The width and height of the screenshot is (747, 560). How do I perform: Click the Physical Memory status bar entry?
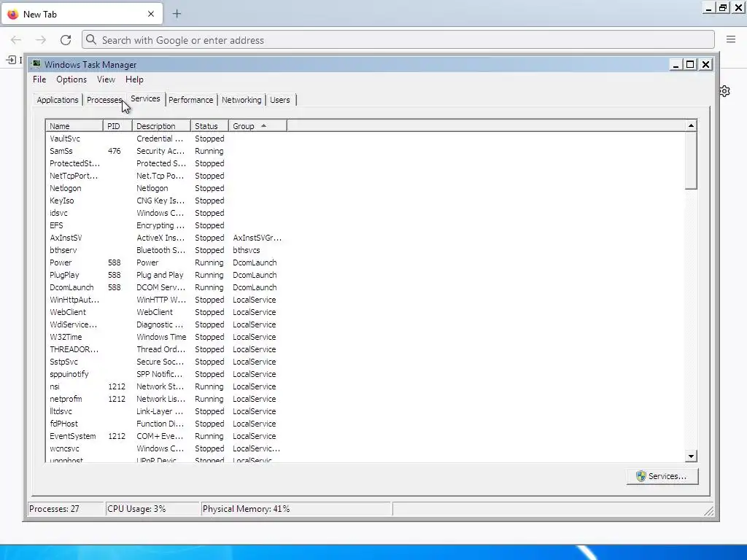click(x=296, y=508)
